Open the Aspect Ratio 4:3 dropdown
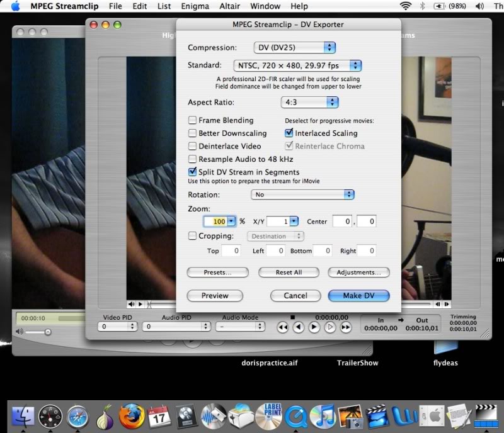This screenshot has height=433, width=504. 310,102
